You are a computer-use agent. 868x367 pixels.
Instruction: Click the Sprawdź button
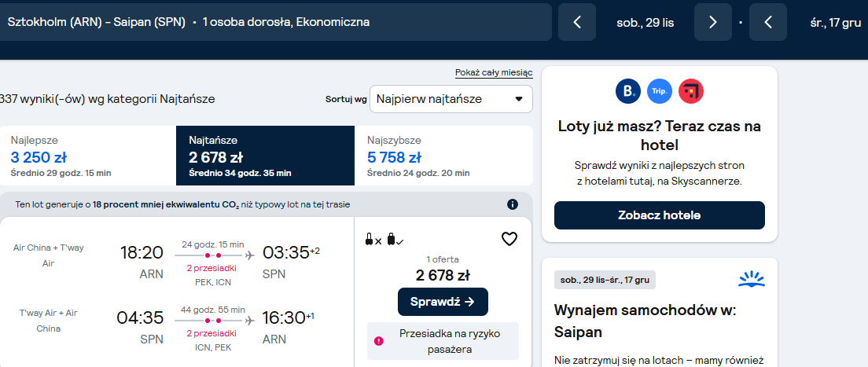443,302
